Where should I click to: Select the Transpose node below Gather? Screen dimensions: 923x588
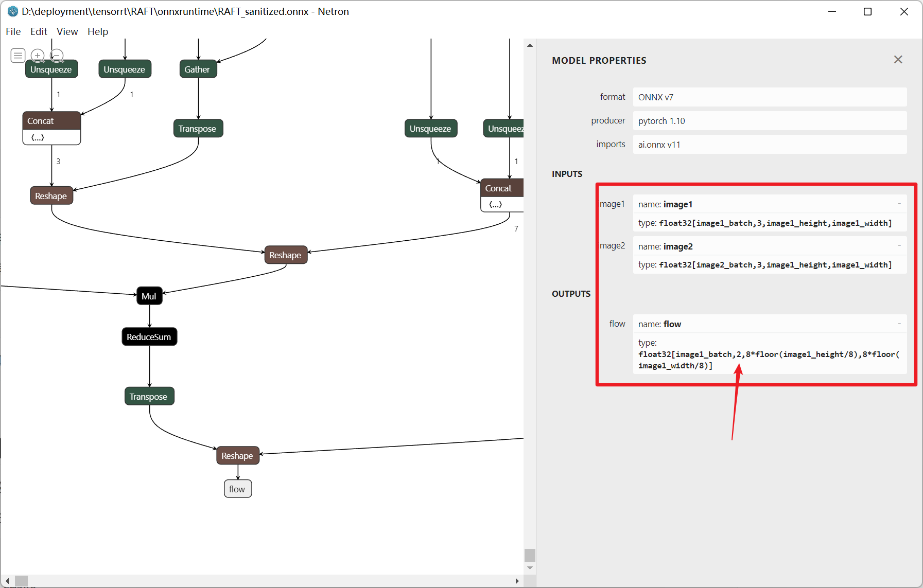click(x=198, y=129)
